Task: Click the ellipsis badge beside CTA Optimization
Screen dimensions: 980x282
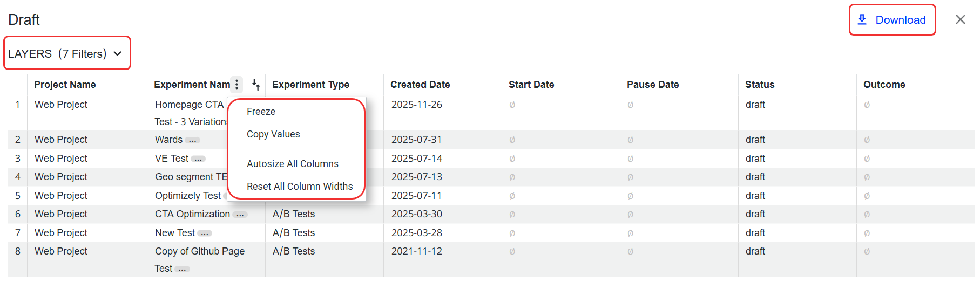Action: pos(240,215)
